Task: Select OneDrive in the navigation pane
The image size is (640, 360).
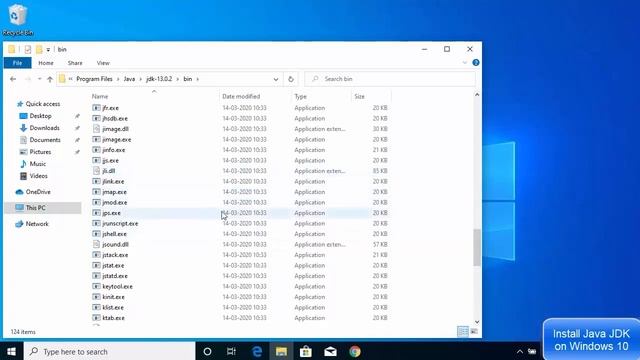Action: [x=38, y=192]
